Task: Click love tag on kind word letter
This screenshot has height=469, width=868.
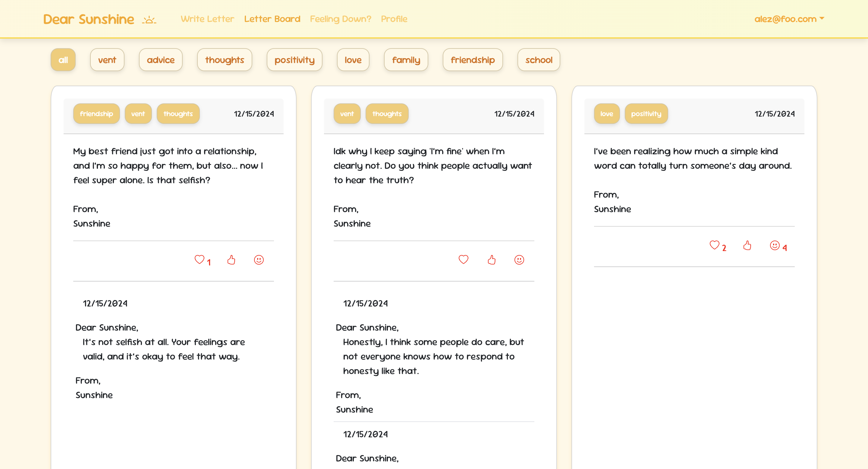Action: [x=606, y=114]
